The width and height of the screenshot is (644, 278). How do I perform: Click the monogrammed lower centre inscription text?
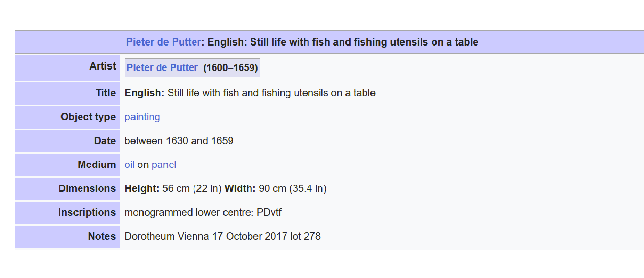pyautogui.click(x=203, y=212)
